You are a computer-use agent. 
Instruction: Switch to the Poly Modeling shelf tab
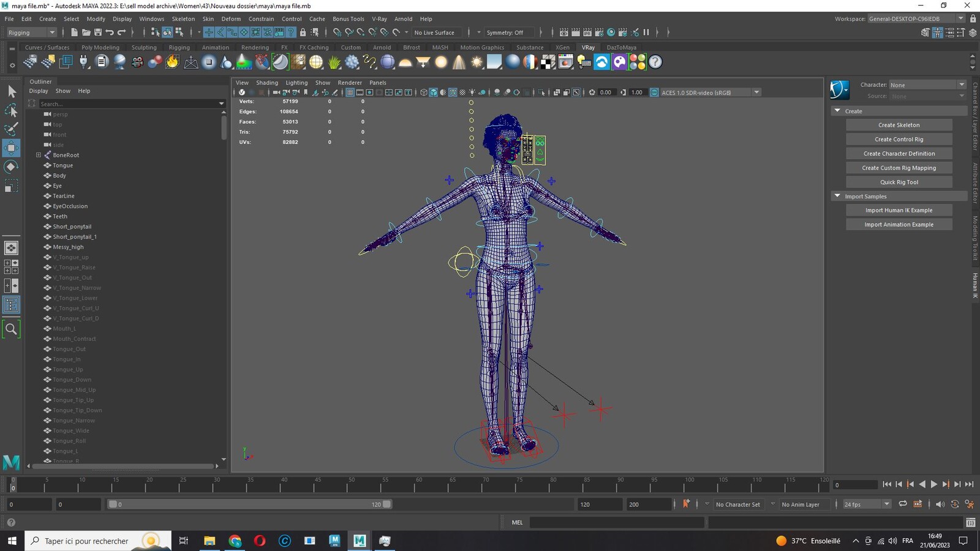tap(100, 47)
